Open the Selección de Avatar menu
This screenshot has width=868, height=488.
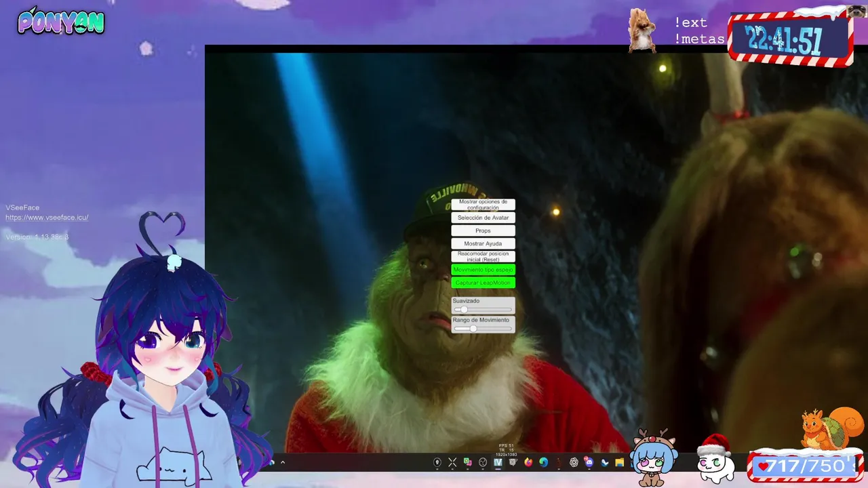coord(483,218)
